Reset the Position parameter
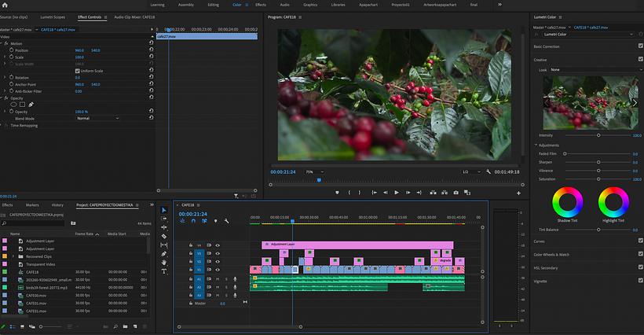644x335 pixels. pos(150,50)
